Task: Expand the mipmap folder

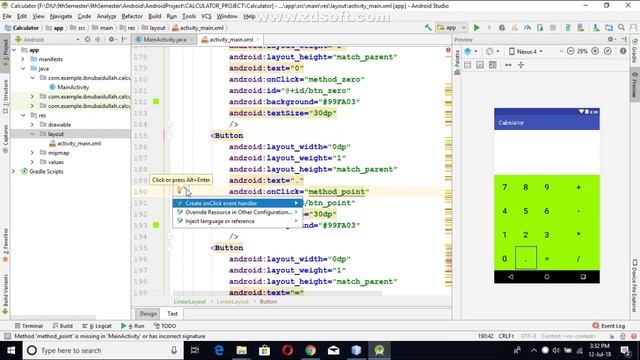Action: coord(32,153)
